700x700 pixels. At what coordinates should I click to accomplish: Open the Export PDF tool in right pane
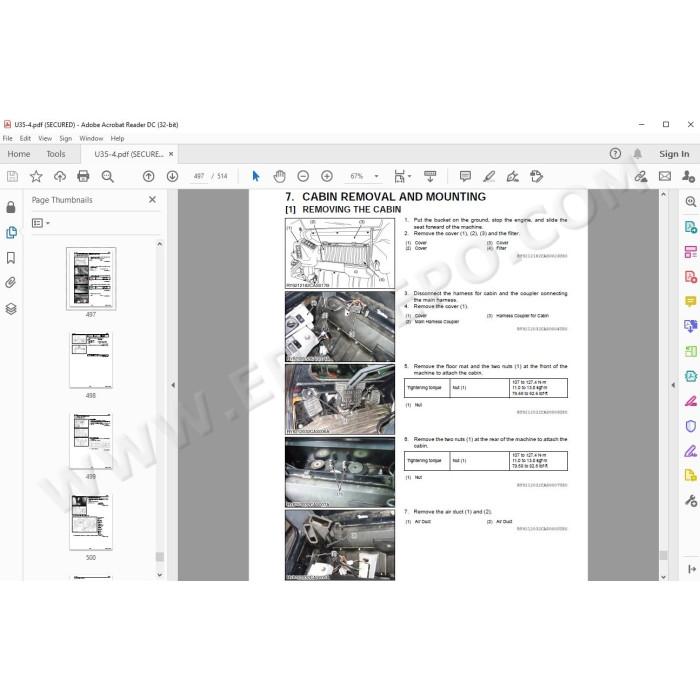(x=691, y=227)
